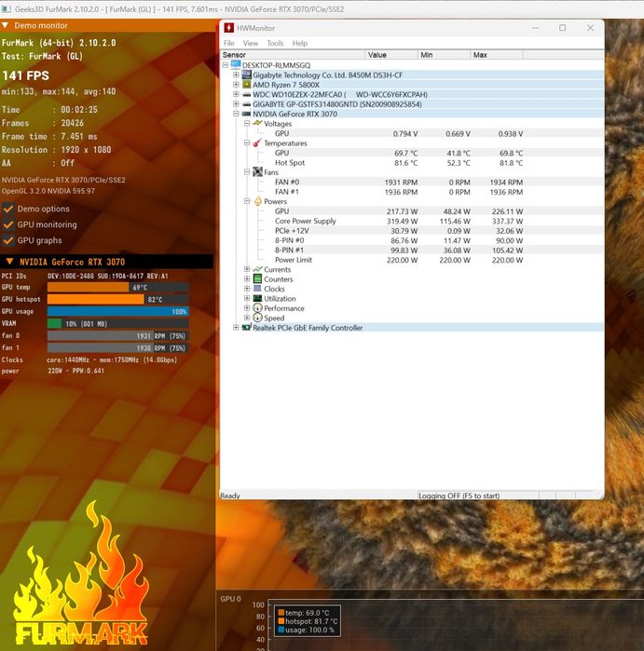The image size is (644, 651).
Task: Click the Currents graph icon
Action: point(257,269)
